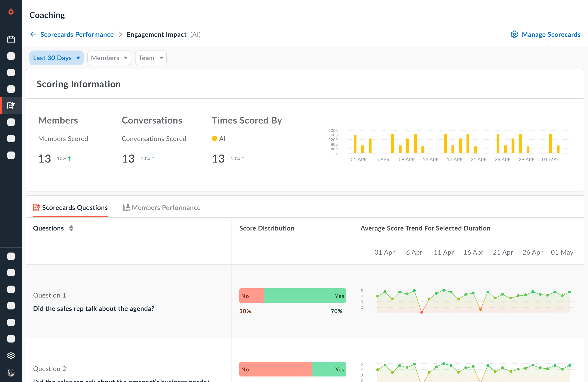Click the green Yes bar for Question 1
Viewport: 588px width, 382px height.
(x=305, y=296)
